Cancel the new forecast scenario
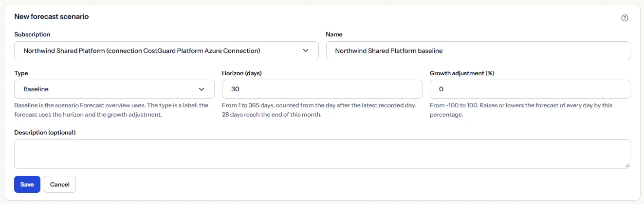This screenshot has height=204, width=644. (60, 185)
